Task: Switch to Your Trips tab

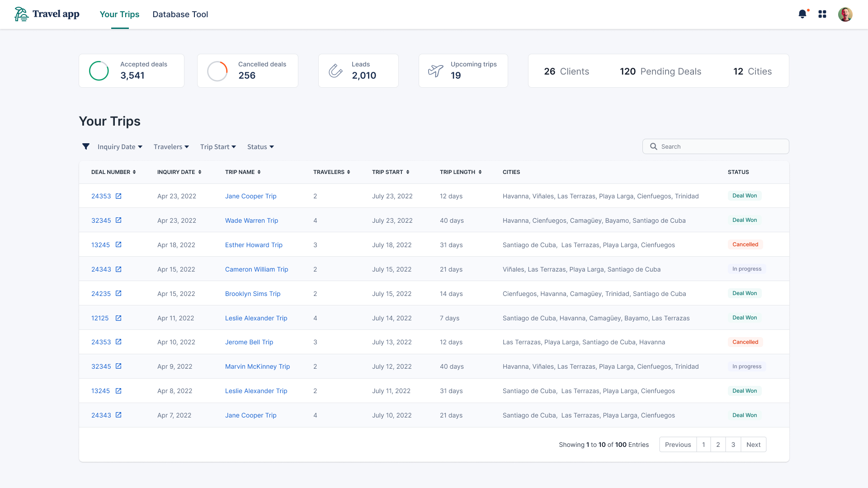Action: click(119, 14)
